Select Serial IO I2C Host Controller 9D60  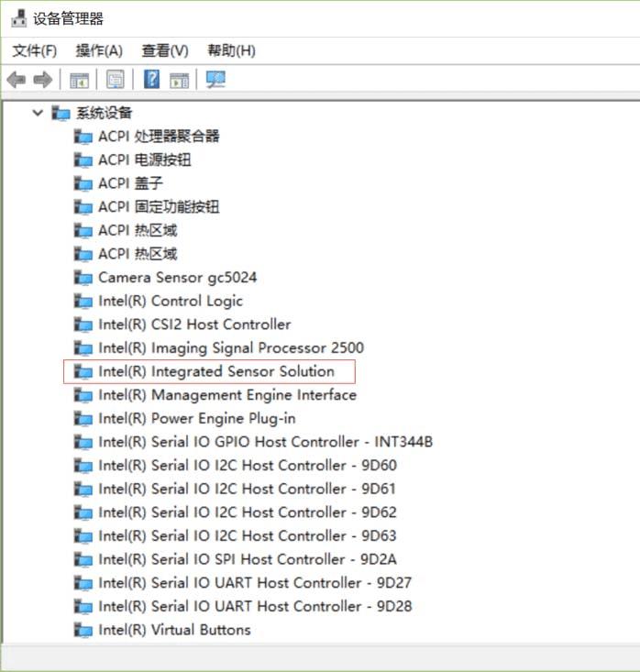[248, 466]
